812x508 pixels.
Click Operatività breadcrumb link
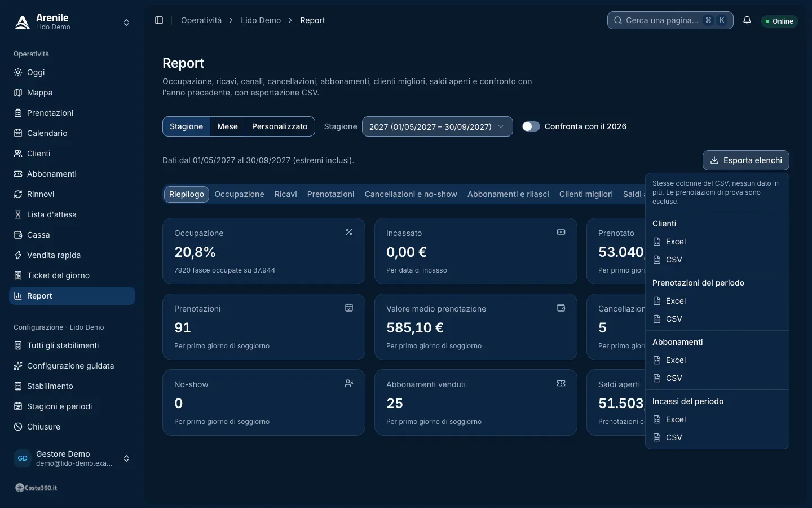201,20
